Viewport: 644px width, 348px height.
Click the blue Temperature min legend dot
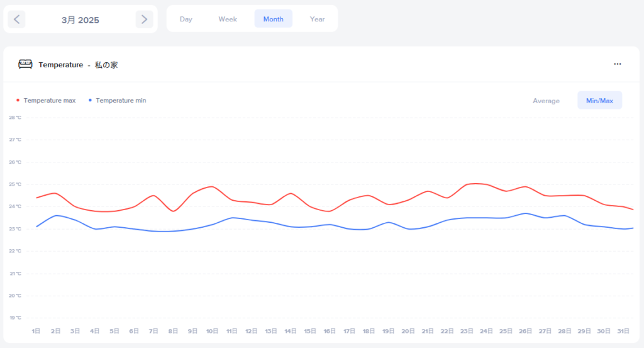click(x=90, y=100)
